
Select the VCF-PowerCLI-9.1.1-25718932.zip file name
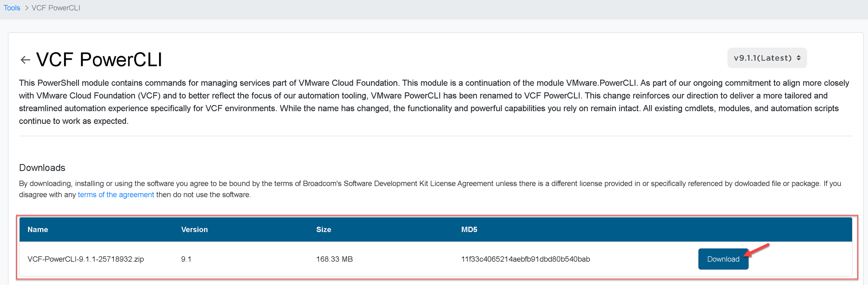(86, 259)
